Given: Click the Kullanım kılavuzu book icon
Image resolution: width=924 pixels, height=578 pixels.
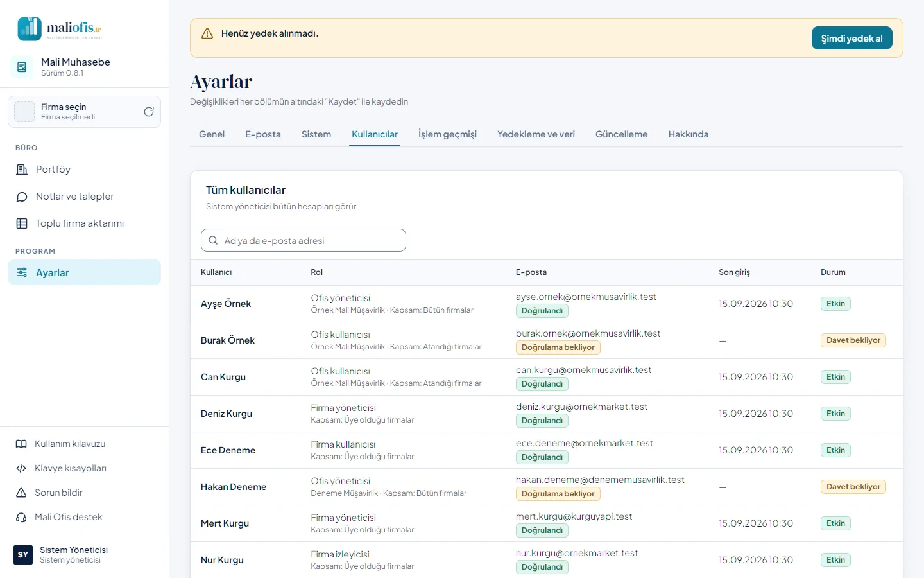Looking at the screenshot, I should pos(21,444).
